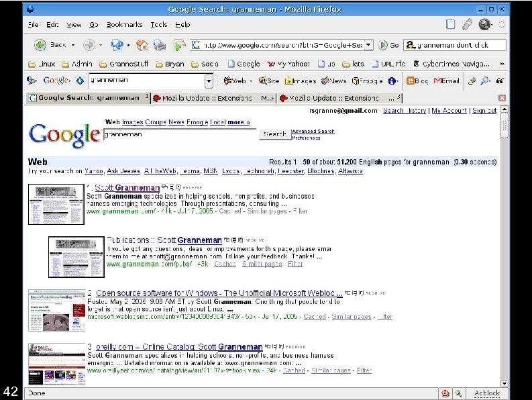This screenshot has width=532, height=400.
Task: Open the Googlebar Web button dropdown arrow
Action: click(251, 81)
